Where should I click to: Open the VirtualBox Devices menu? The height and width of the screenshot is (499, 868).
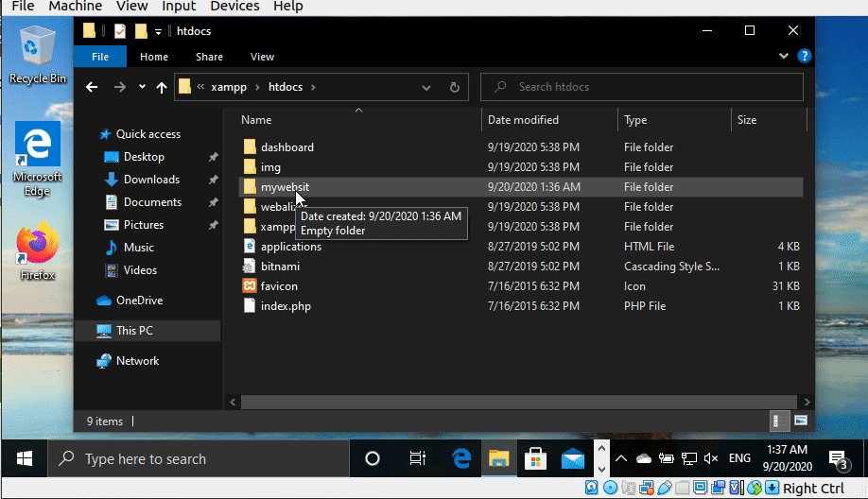(234, 6)
